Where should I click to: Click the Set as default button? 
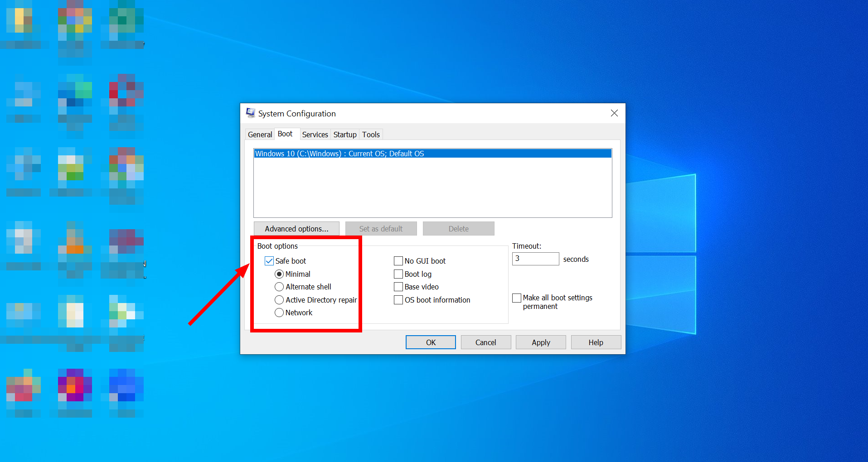click(381, 229)
